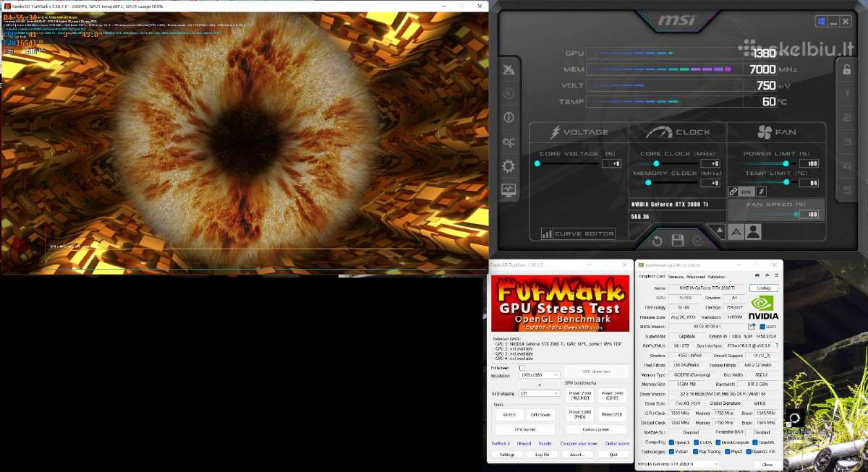
Task: Open the GPU Shark tool in FurMark
Action: pyautogui.click(x=540, y=415)
